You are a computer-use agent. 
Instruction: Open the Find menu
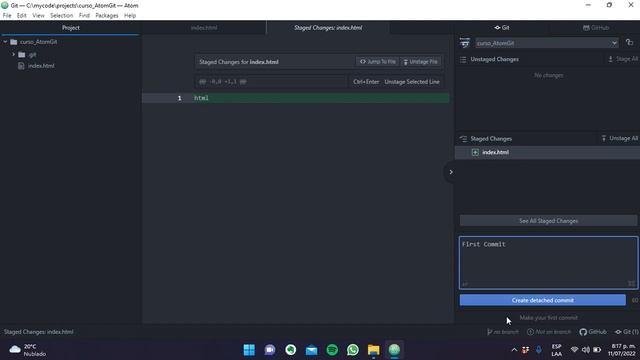[84, 16]
